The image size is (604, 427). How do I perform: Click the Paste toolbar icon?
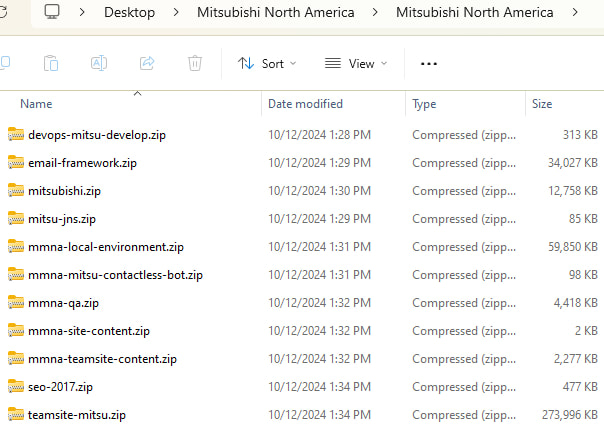click(x=51, y=63)
